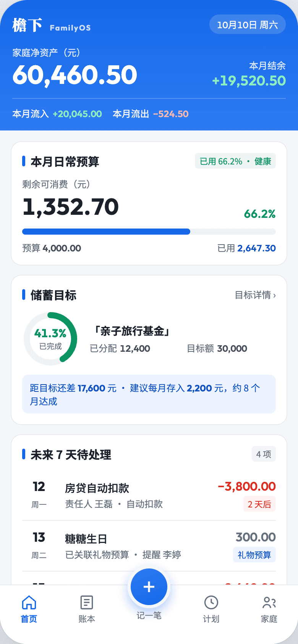The width and height of the screenshot is (298, 644).
Task: Tap the monthly balance +19,520.50
Action: click(x=249, y=80)
